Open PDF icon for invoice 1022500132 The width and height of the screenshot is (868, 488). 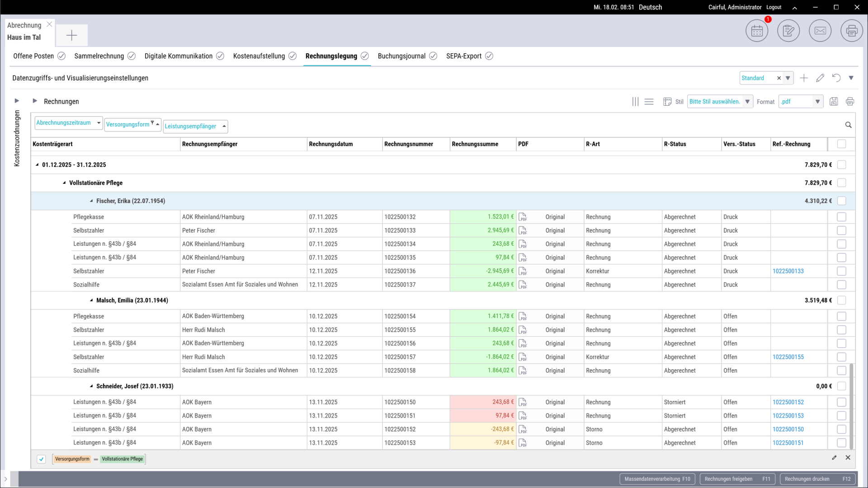[x=523, y=217]
